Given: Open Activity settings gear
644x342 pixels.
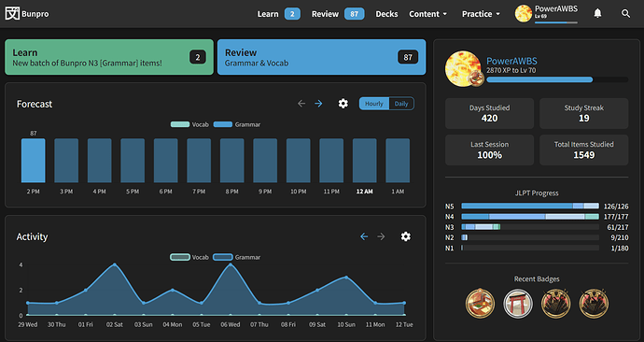Looking at the screenshot, I should click(x=405, y=236).
